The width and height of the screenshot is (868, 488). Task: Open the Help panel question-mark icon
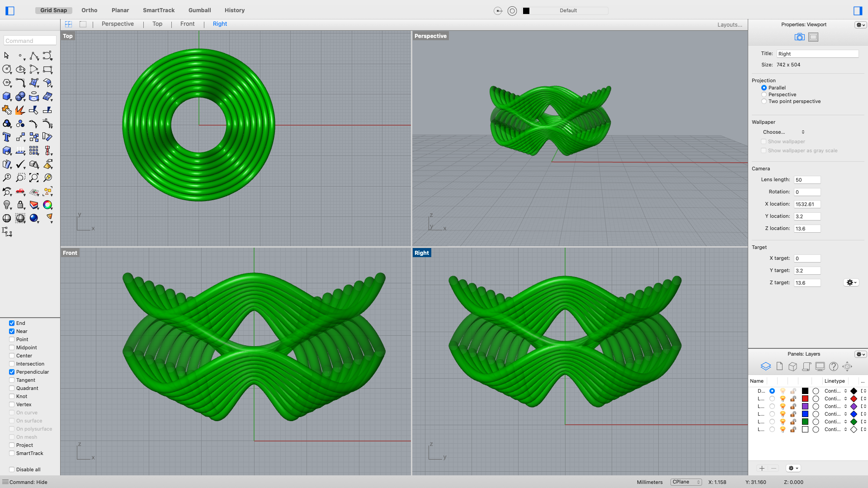click(x=834, y=366)
